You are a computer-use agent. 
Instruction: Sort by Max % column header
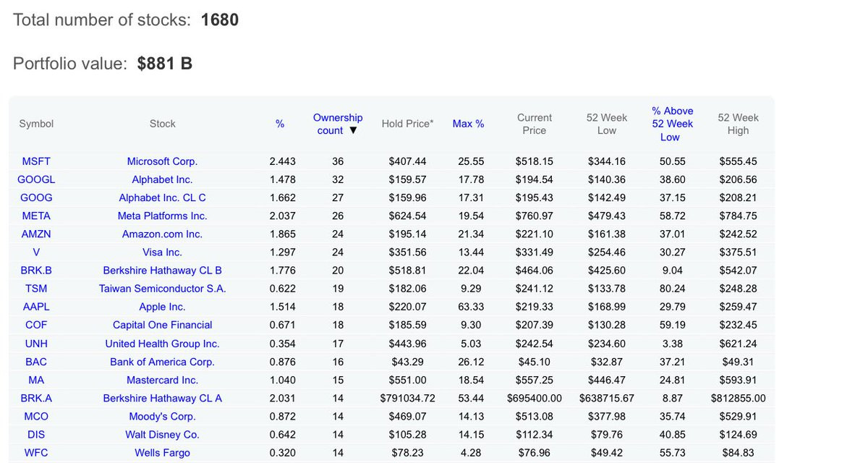pos(468,124)
